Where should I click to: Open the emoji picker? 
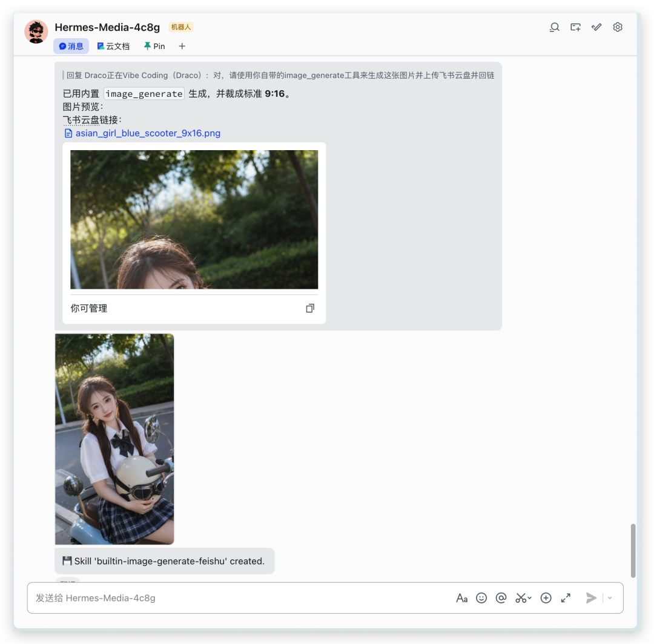click(481, 598)
